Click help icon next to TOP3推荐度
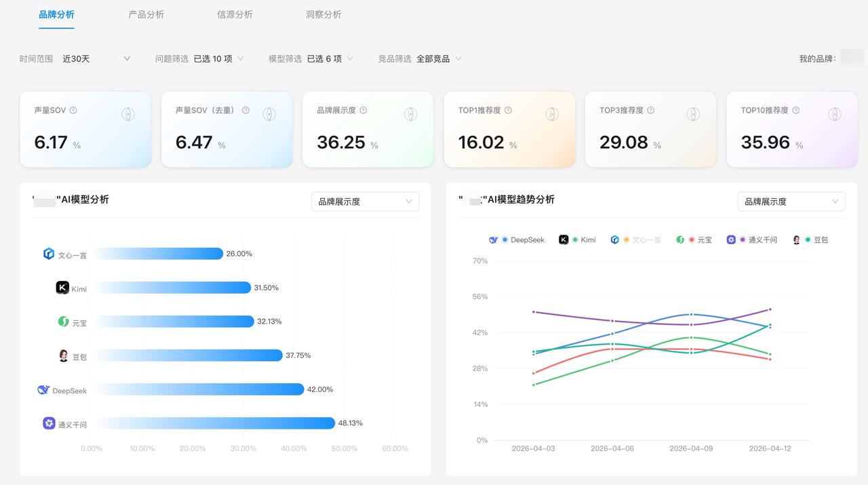This screenshot has width=868, height=485. point(650,110)
